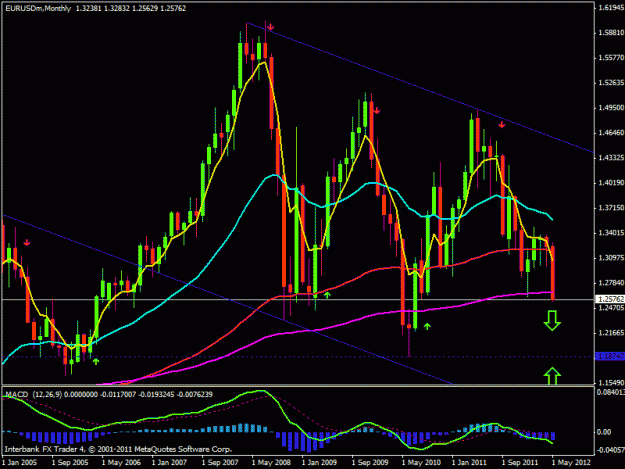Click the current price tag 1.25762
625x469 pixels.
coord(610,299)
